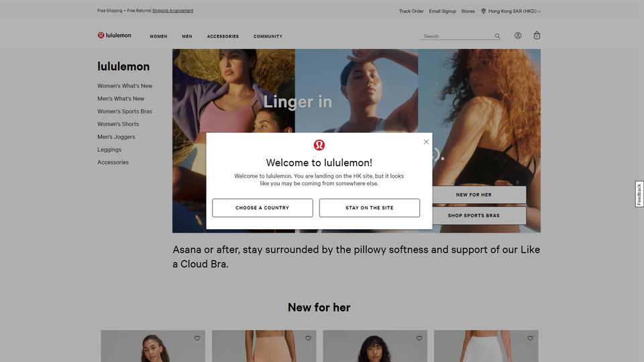Toggle wishlist heart on third product
Screen dimensions: 644x362
tap(419, 338)
